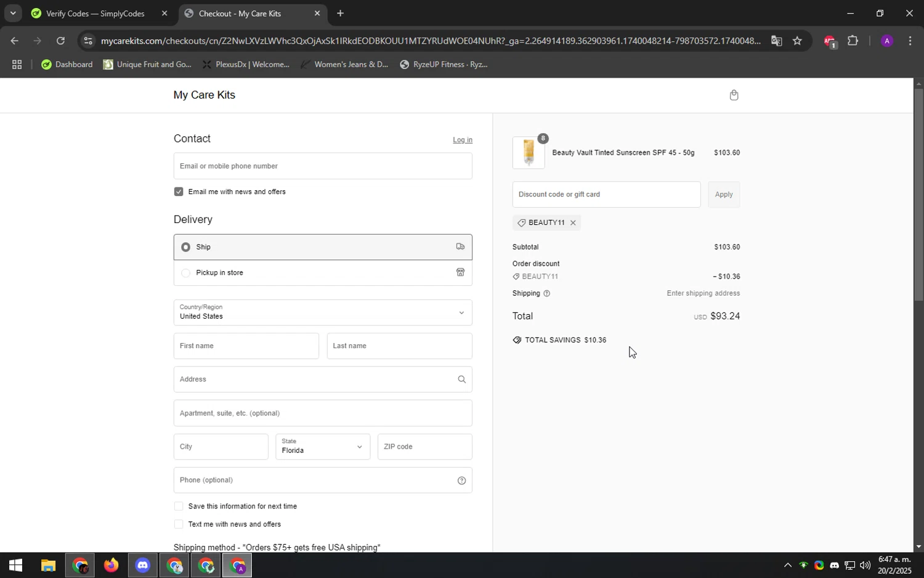Open the RyzeUP Fitness bookmark
This screenshot has height=578, width=924.
[x=444, y=65]
